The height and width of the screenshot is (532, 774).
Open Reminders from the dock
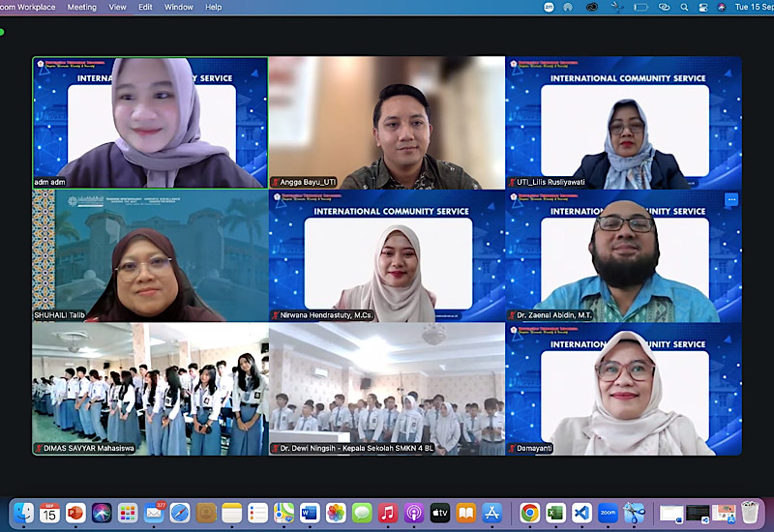[x=257, y=514]
